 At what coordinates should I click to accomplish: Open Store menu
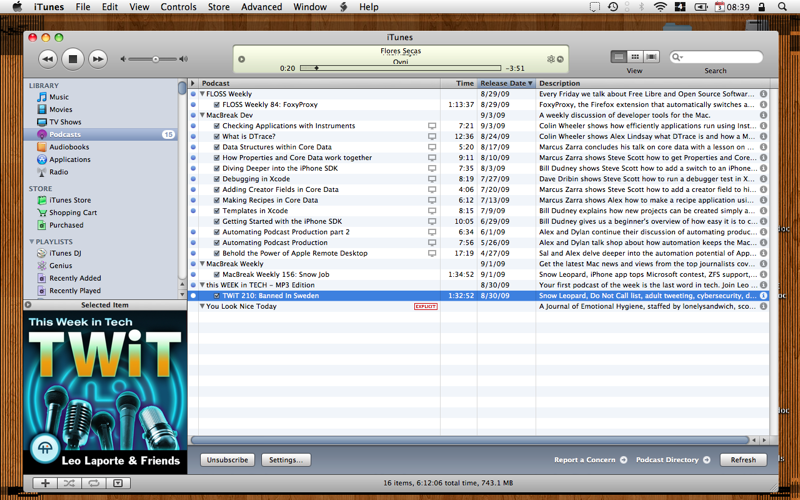pyautogui.click(x=218, y=7)
